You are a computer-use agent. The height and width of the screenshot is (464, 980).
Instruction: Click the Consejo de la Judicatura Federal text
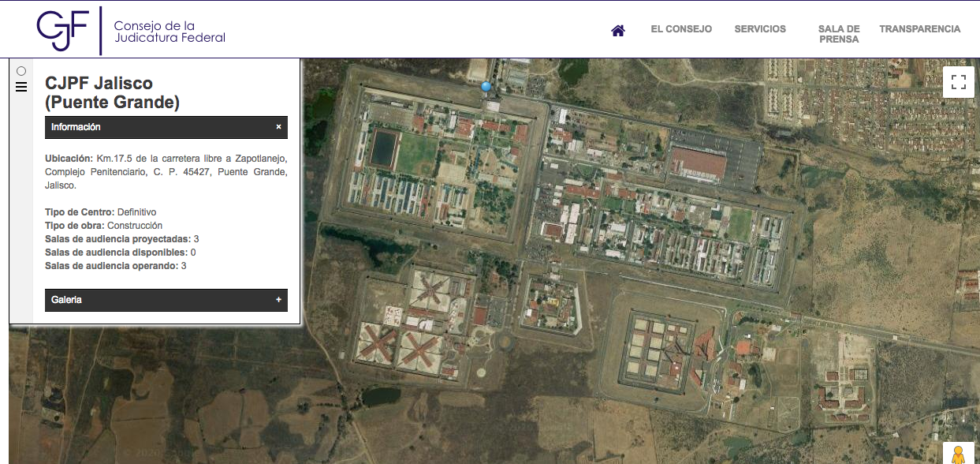coord(170,32)
